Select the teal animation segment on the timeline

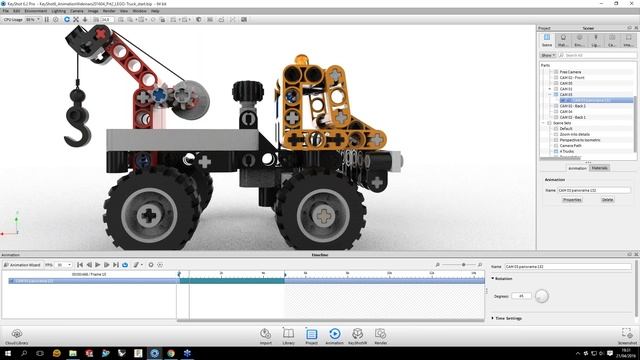[x=232, y=281]
